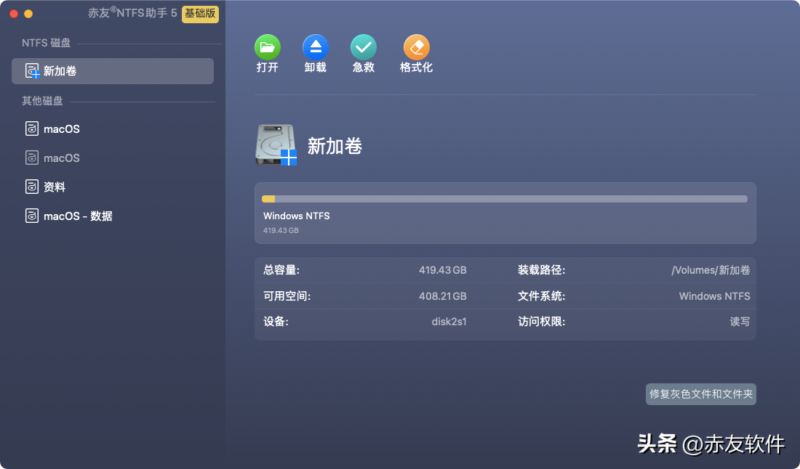Click the disk2s1 device value
This screenshot has height=469, width=800.
pos(448,322)
